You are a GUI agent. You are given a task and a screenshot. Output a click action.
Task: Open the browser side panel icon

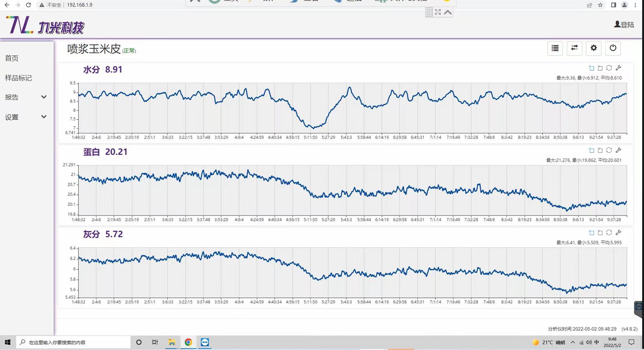pyautogui.click(x=614, y=5)
